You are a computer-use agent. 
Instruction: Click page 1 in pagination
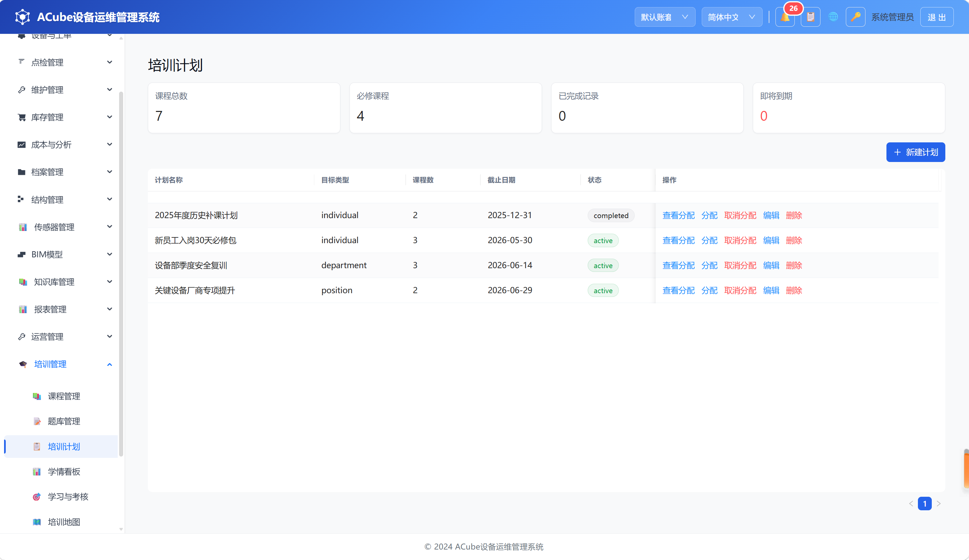(924, 504)
